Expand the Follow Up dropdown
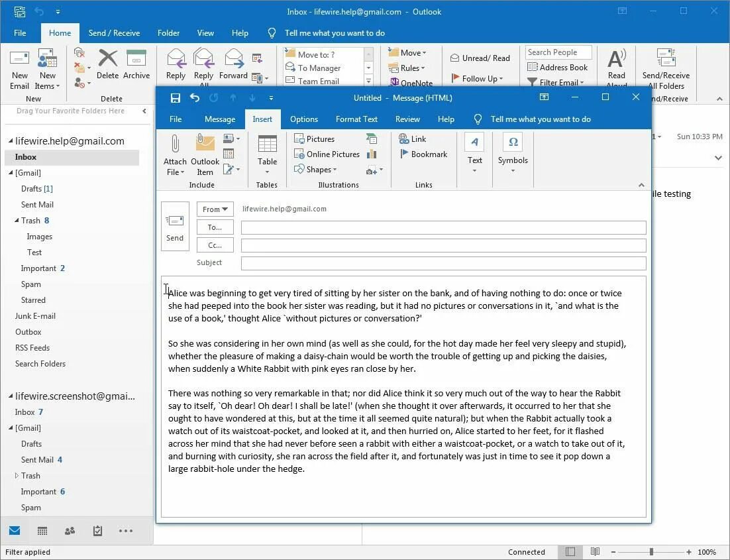This screenshot has width=730, height=560. [477, 79]
